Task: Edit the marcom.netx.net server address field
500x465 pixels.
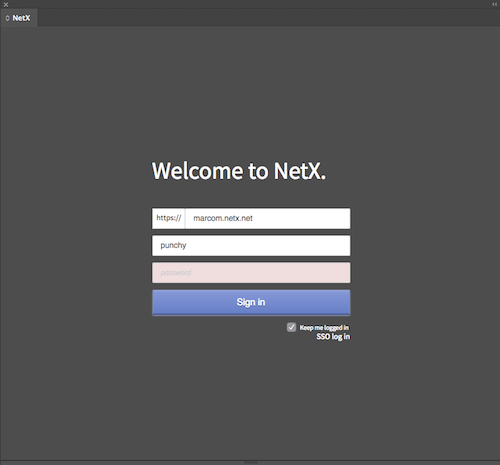Action: pos(268,218)
